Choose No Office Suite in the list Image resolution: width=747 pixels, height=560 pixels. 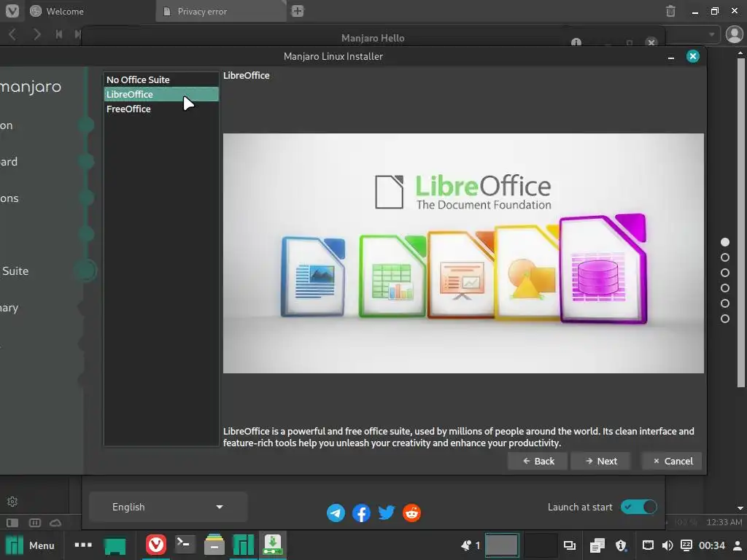coord(161,79)
